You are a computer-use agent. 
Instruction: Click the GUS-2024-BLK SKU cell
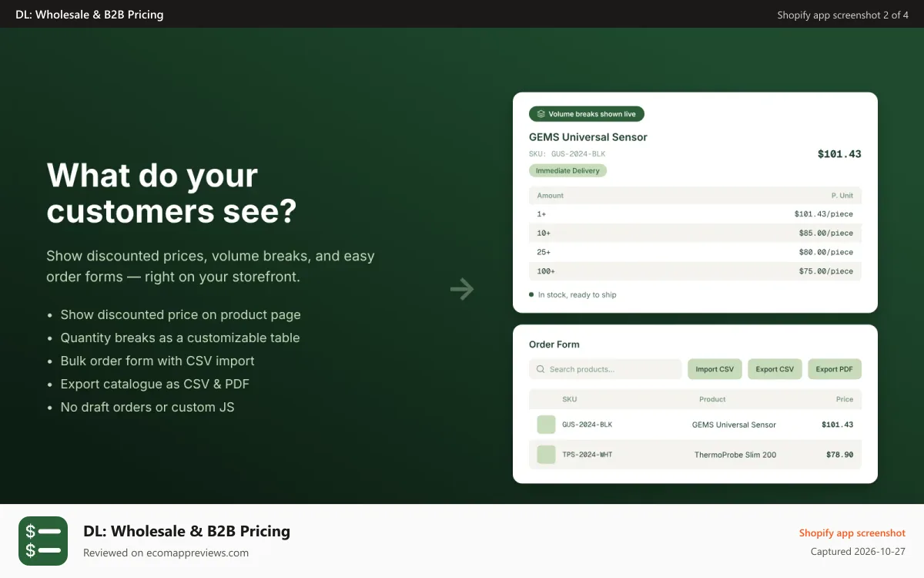point(588,425)
